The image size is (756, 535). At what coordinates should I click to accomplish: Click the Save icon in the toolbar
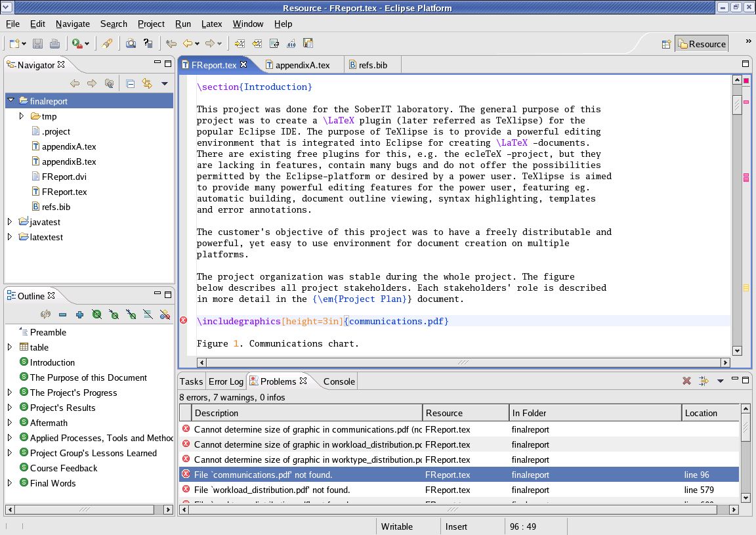[x=37, y=43]
